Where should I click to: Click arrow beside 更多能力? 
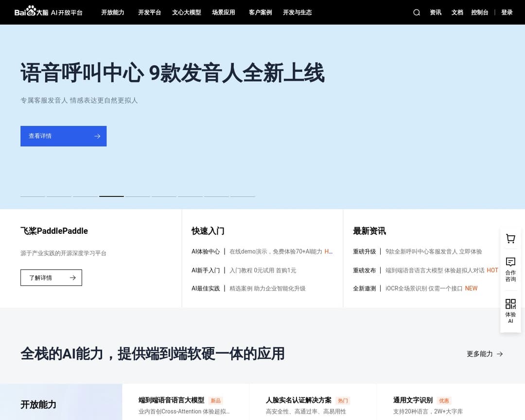point(500,354)
